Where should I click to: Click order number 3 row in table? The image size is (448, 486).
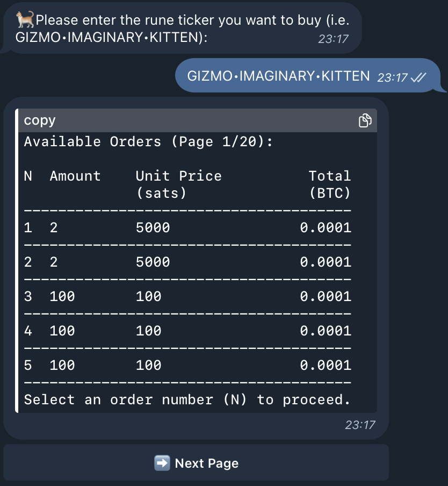pos(187,296)
